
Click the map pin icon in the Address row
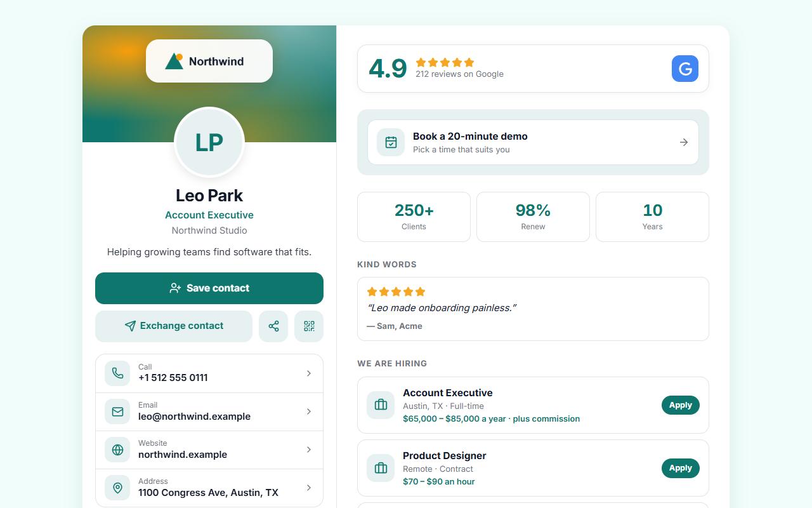[117, 488]
